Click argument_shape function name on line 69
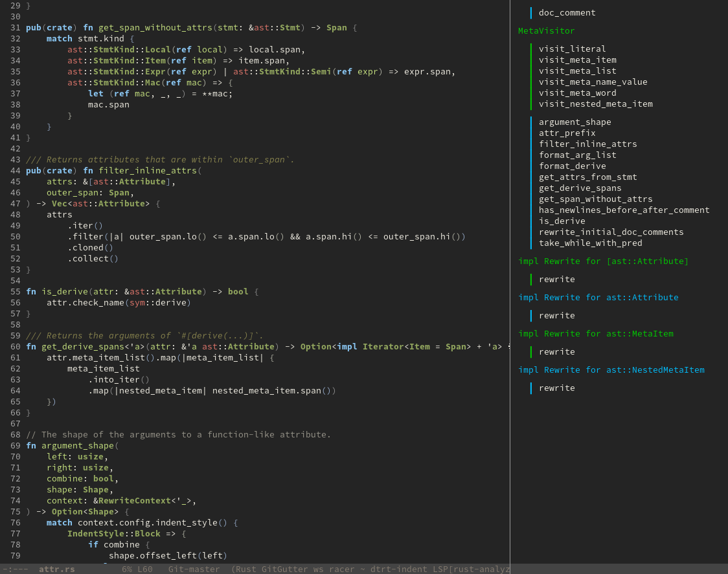The image size is (728, 574). (x=78, y=445)
